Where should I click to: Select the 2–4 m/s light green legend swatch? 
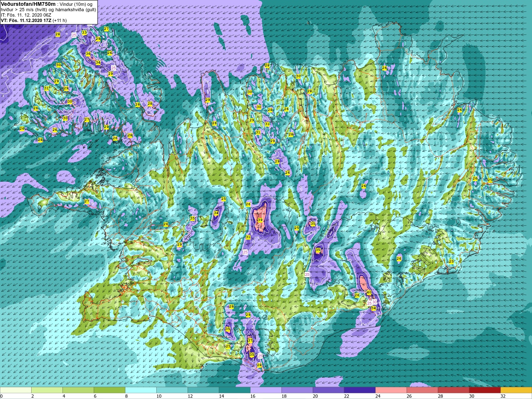tap(47, 390)
